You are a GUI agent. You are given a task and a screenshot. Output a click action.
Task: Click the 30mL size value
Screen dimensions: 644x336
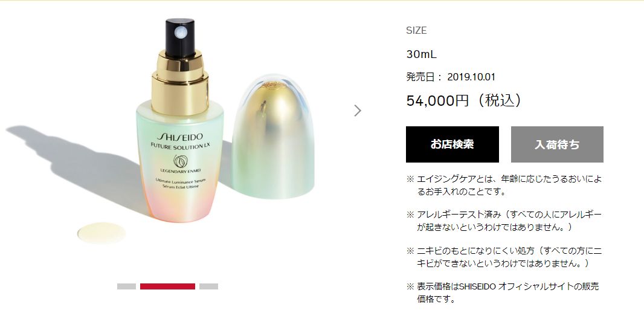click(x=422, y=54)
